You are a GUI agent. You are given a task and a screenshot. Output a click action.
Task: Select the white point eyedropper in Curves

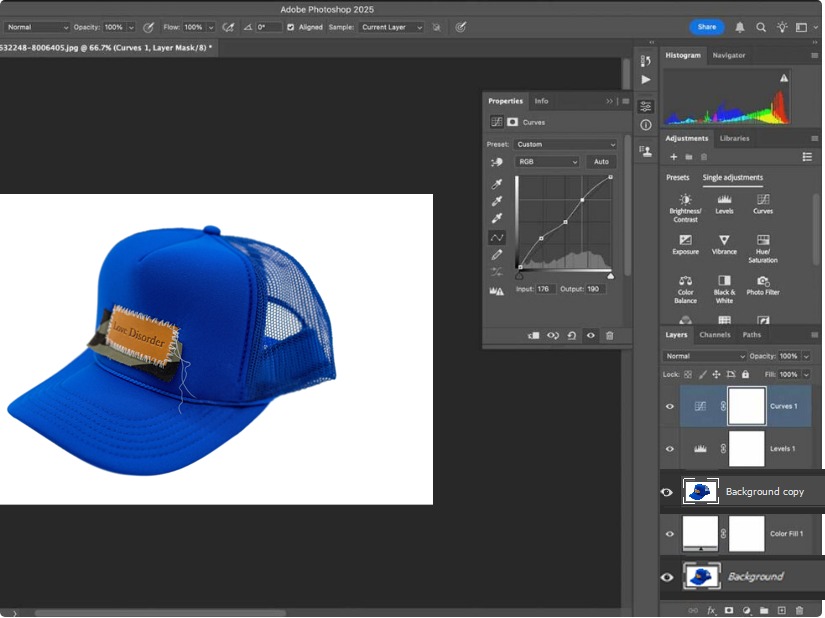click(x=497, y=216)
